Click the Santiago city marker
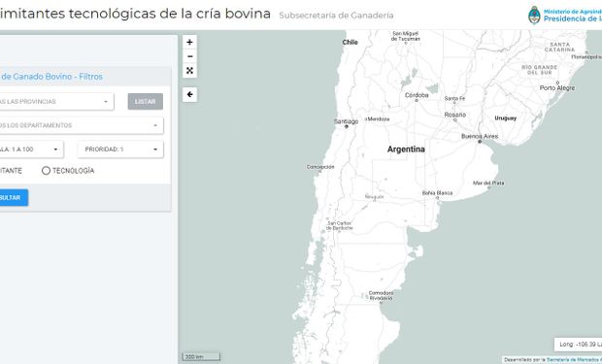This screenshot has height=364, width=602. (x=347, y=126)
